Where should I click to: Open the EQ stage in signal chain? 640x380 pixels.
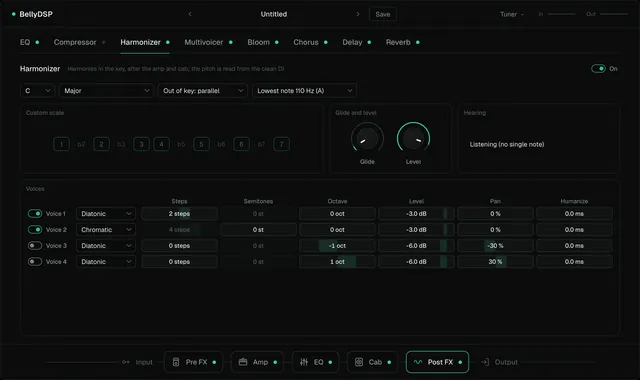tap(316, 362)
